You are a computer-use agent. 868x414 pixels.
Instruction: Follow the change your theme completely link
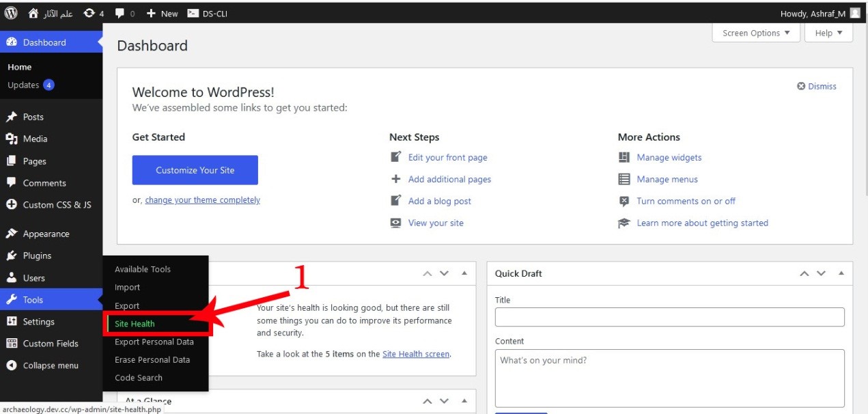[x=203, y=200]
